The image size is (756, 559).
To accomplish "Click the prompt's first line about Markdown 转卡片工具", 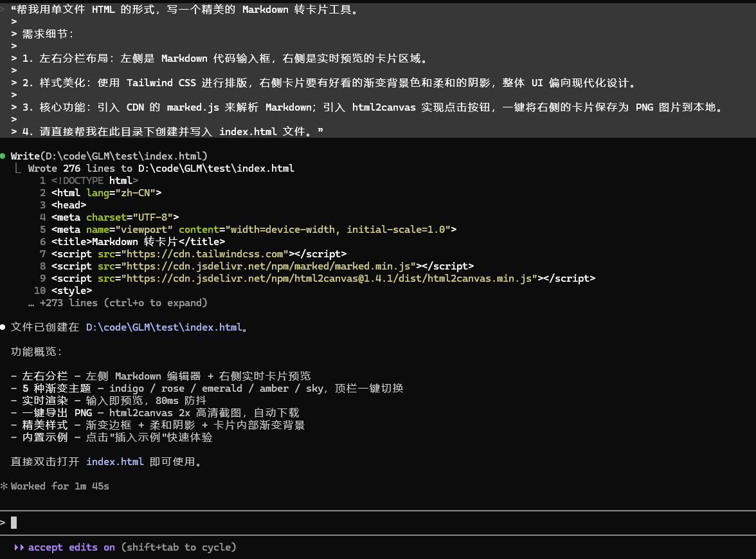I will click(185, 9).
